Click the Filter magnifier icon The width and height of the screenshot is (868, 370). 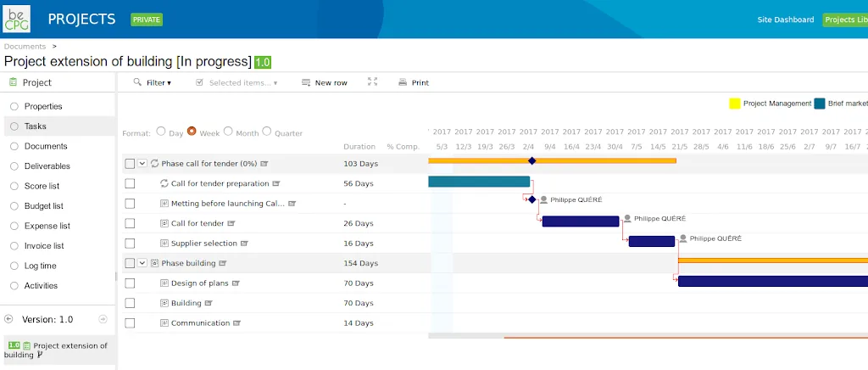click(137, 82)
